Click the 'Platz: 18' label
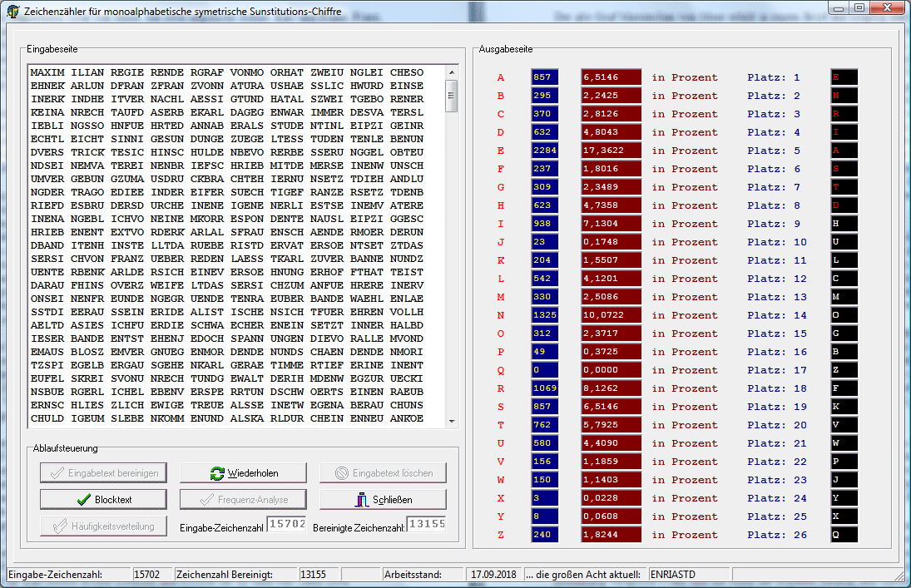 (777, 388)
